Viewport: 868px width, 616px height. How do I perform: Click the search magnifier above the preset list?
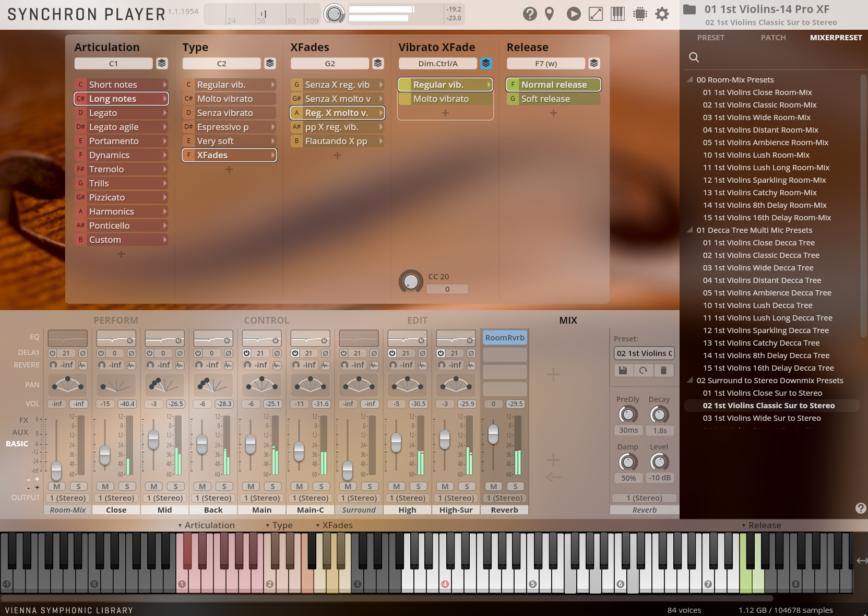pyautogui.click(x=694, y=57)
